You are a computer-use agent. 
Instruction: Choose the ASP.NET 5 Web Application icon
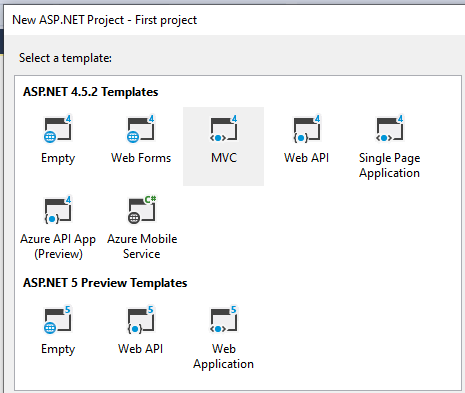pyautogui.click(x=224, y=320)
